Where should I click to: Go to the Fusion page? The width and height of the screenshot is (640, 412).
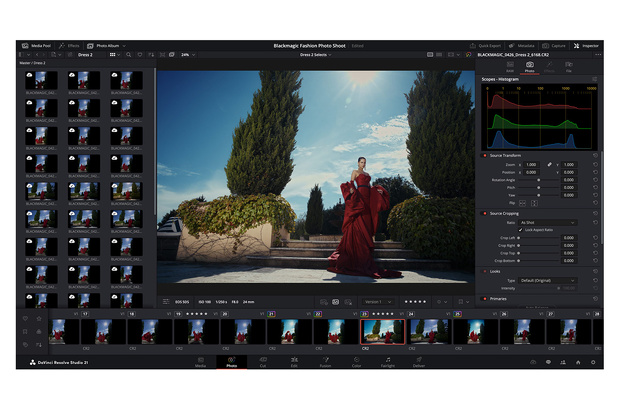tap(325, 362)
